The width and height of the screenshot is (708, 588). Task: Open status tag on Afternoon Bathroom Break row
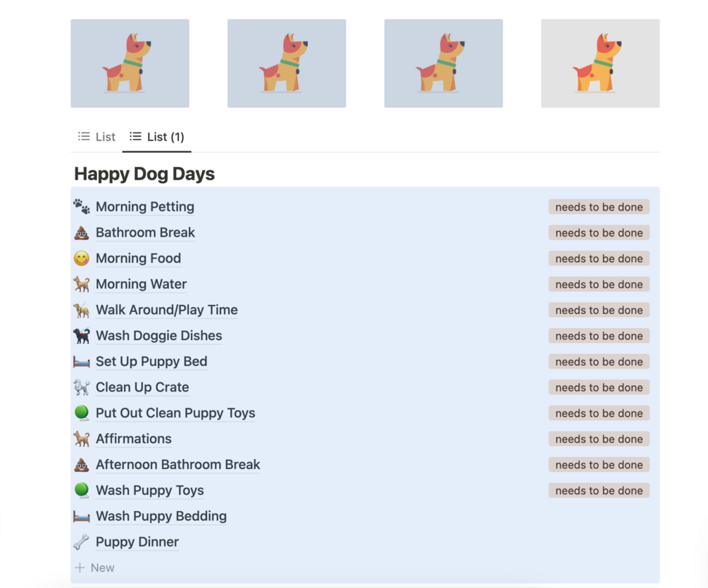click(x=599, y=465)
